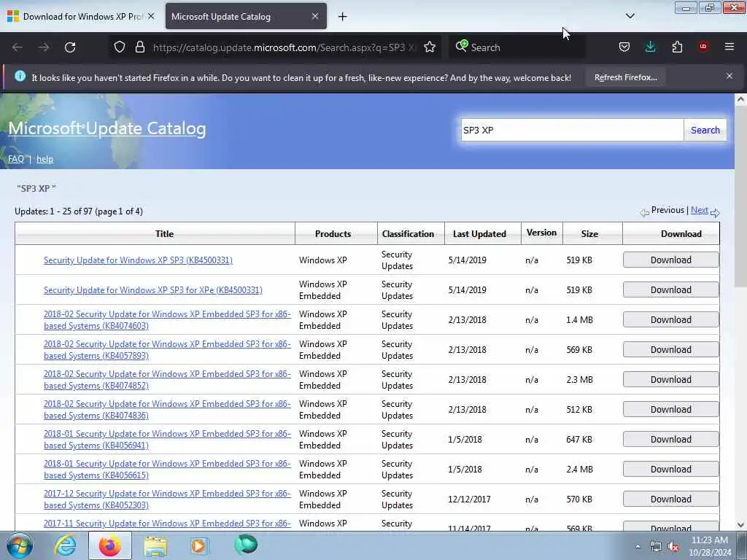Click the catalog search field containing SP3 XP
Viewport: 747px width, 560px height.
[572, 130]
